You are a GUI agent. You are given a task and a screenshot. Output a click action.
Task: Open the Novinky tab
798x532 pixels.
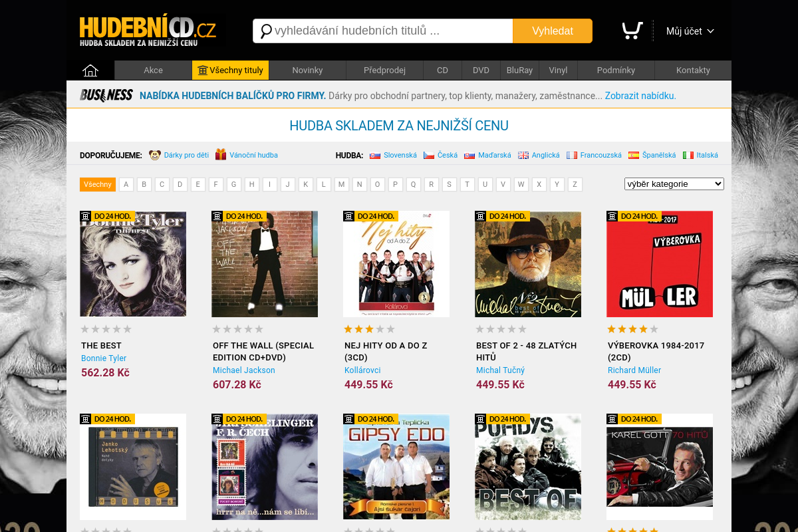307,70
